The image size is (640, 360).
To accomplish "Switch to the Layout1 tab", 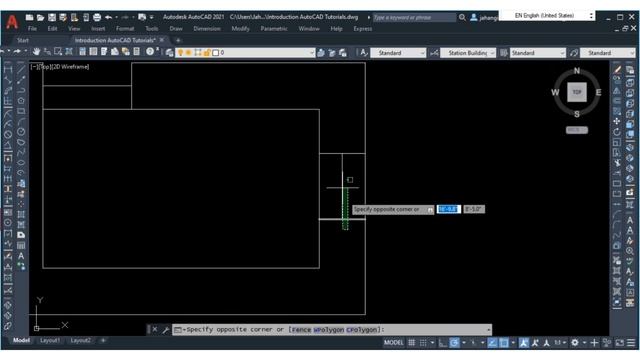I will [50, 340].
